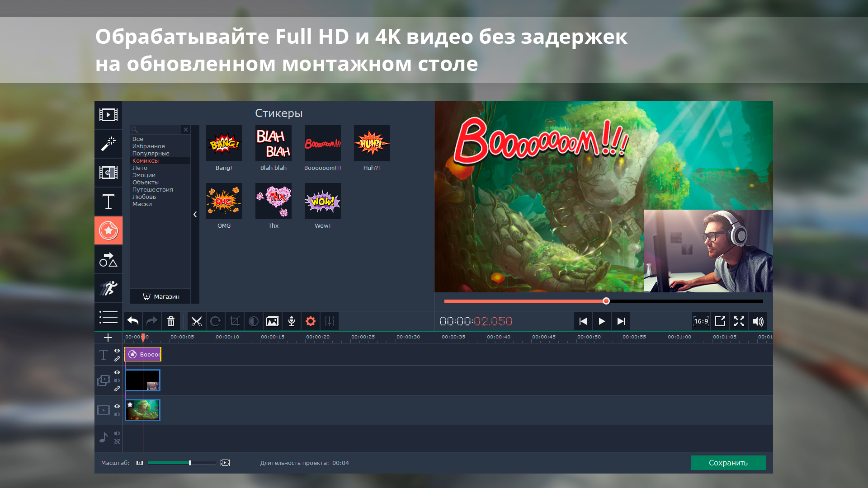Open the 16:9 aspect ratio selector

point(701,321)
